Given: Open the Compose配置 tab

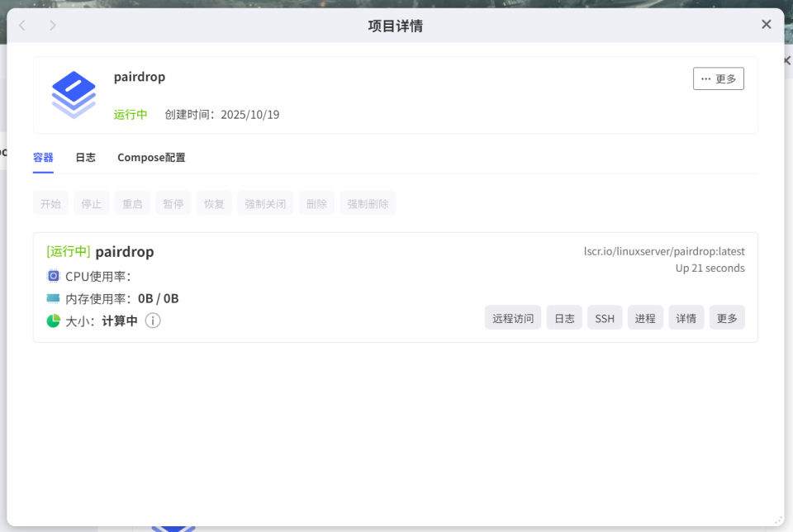Looking at the screenshot, I should coord(151,157).
